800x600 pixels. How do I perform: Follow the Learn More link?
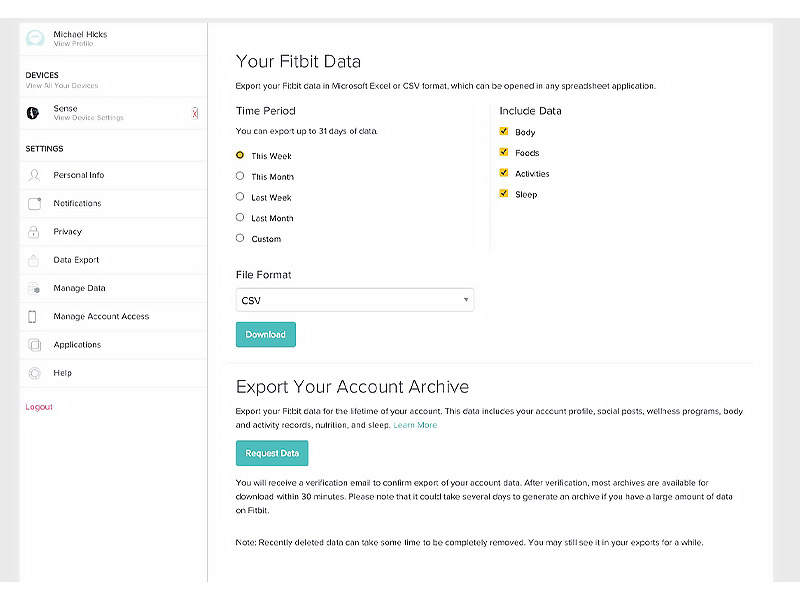coord(415,425)
